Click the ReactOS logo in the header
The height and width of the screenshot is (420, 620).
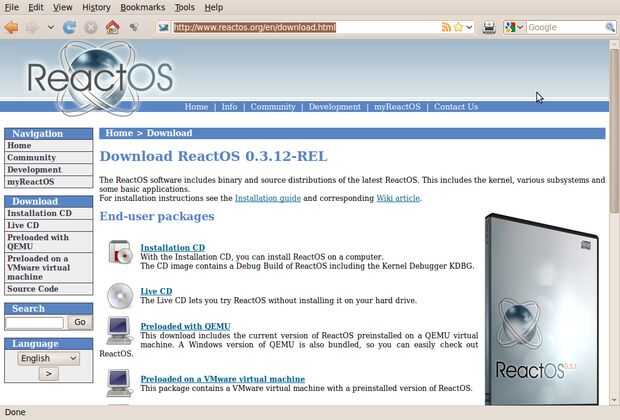(99, 78)
